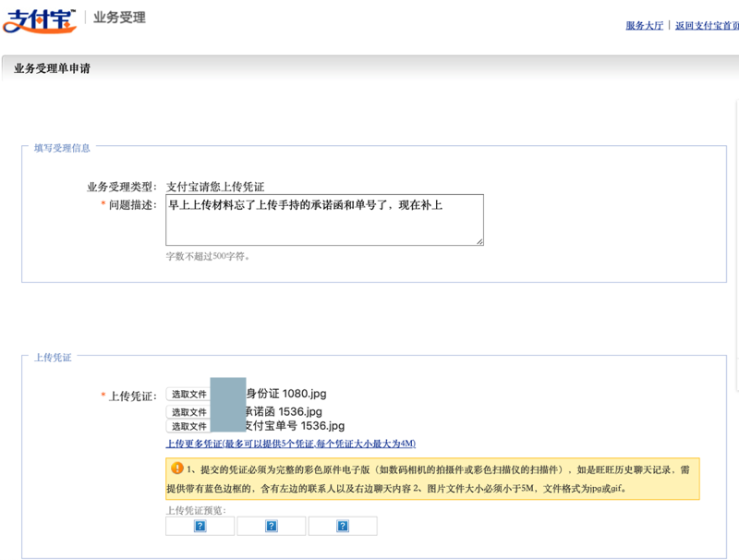This screenshot has height=560, width=739.
Task: Click 选取文件 button for 身份证 1080.jpg
Action: tap(188, 394)
